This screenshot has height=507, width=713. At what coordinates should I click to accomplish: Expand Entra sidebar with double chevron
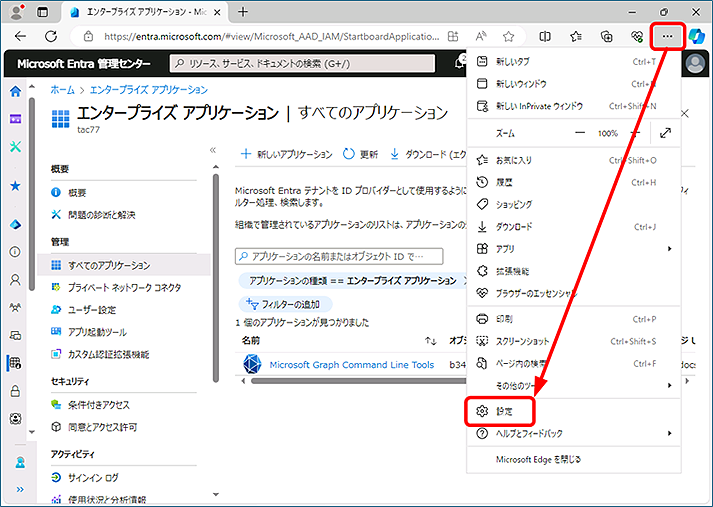[20, 490]
